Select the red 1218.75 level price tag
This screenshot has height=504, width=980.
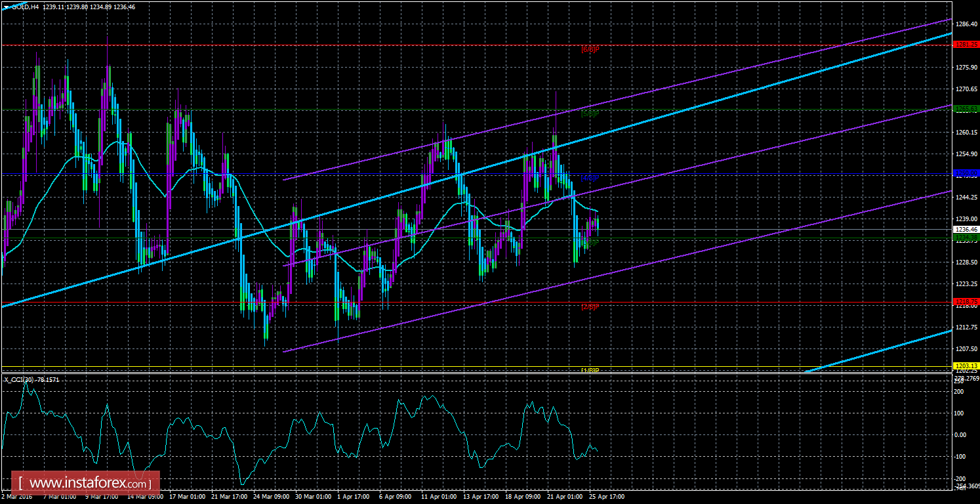(966, 303)
